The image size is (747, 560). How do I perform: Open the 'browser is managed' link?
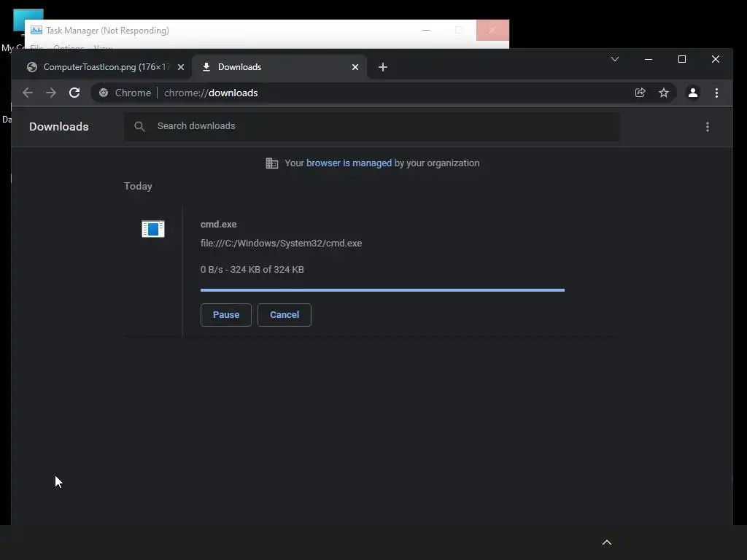[349, 163]
